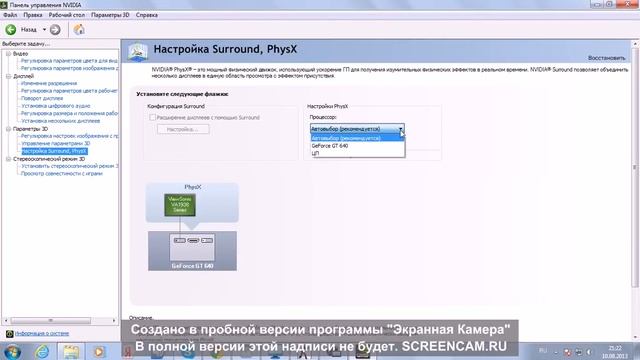Click the main pane vertical scrollbar

[x=635, y=167]
